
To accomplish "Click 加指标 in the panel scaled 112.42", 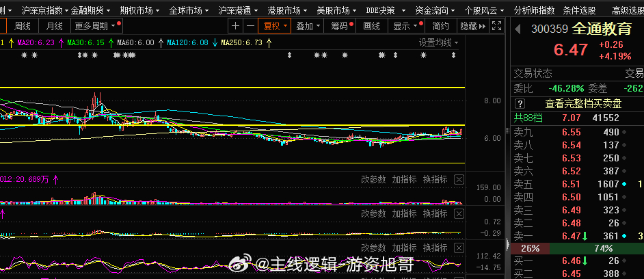I will tap(404, 248).
